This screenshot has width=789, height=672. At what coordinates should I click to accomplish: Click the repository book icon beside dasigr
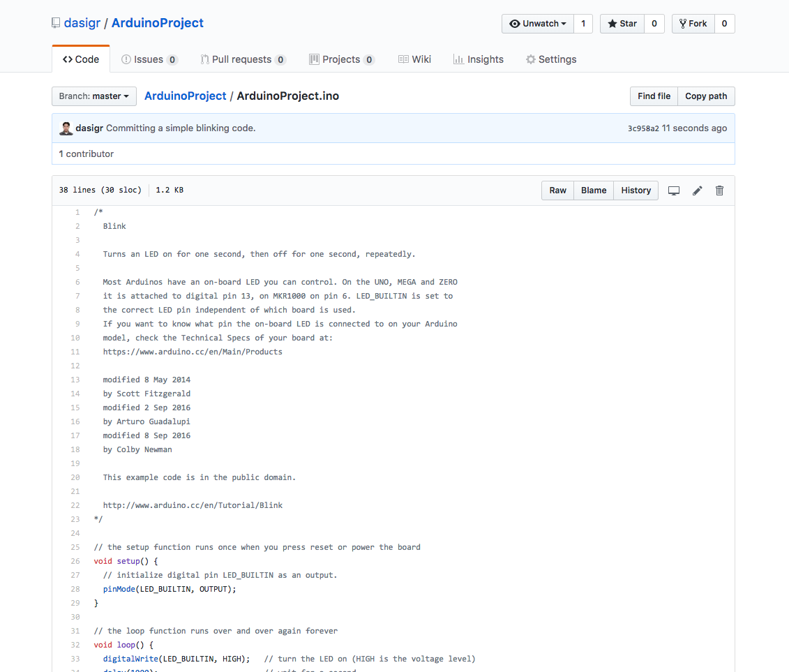(56, 23)
